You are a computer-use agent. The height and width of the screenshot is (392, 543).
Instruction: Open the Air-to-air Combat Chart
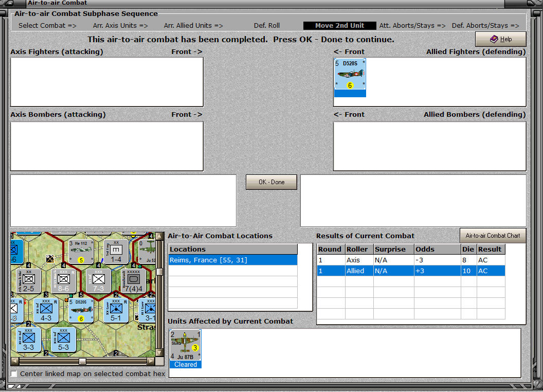[x=493, y=236]
